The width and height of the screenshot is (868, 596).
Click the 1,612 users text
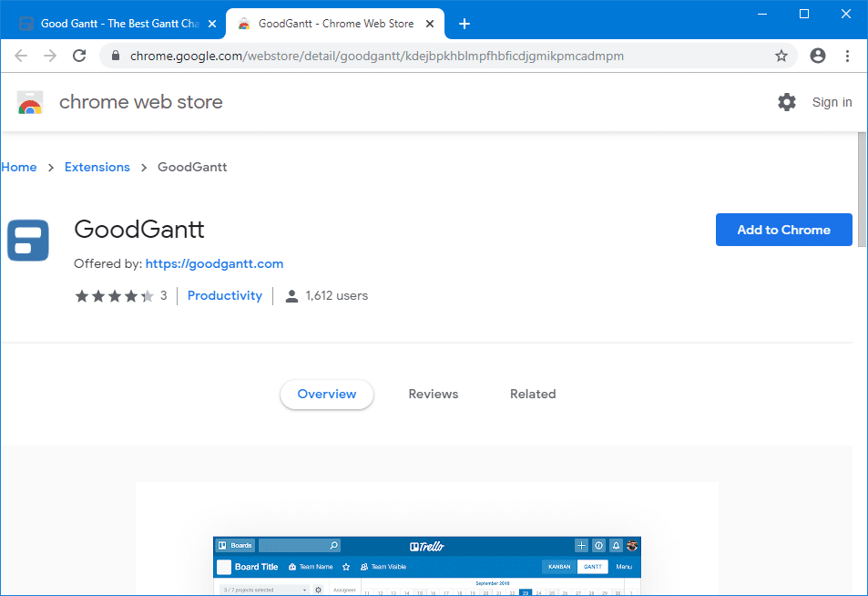click(337, 296)
